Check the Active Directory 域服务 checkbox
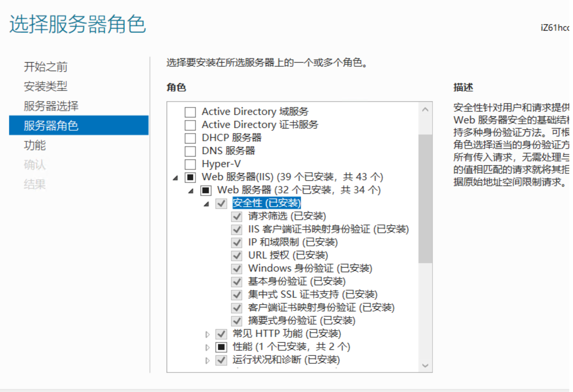573x392 pixels. tap(190, 112)
